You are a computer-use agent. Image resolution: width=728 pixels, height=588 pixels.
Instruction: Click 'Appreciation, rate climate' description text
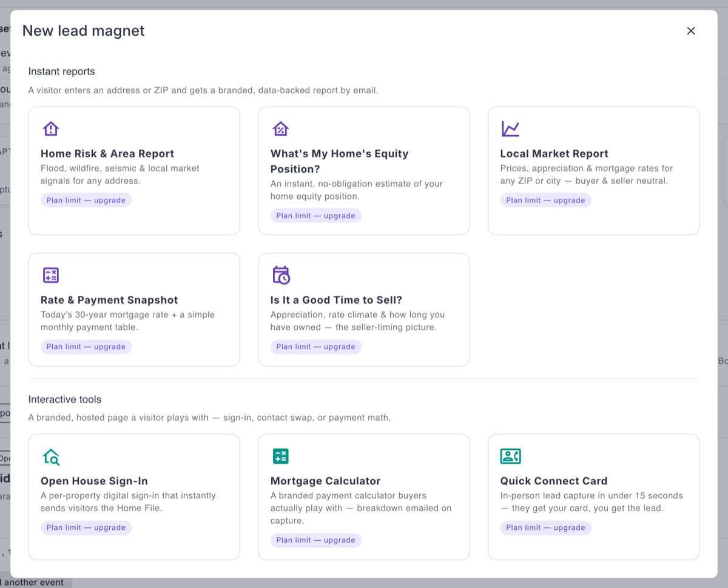pyautogui.click(x=357, y=321)
